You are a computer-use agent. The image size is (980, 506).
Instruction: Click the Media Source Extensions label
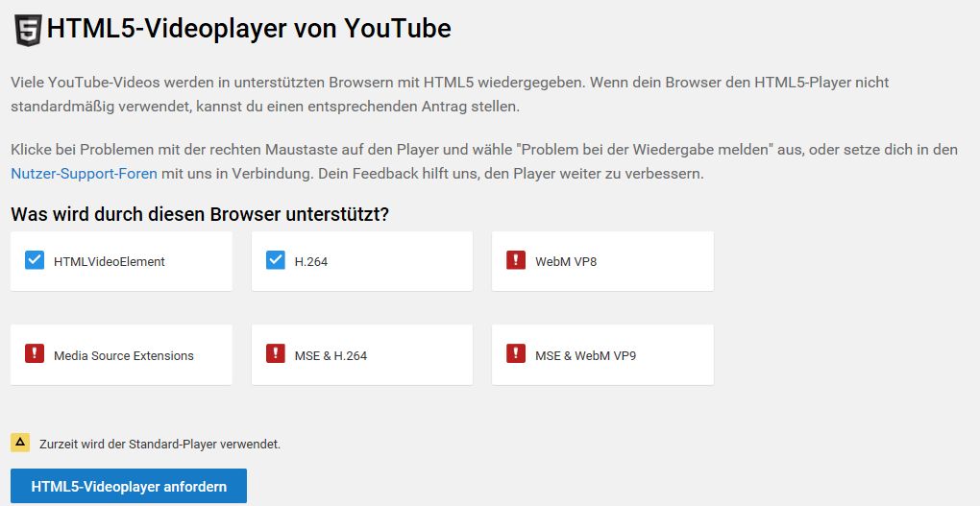point(124,356)
